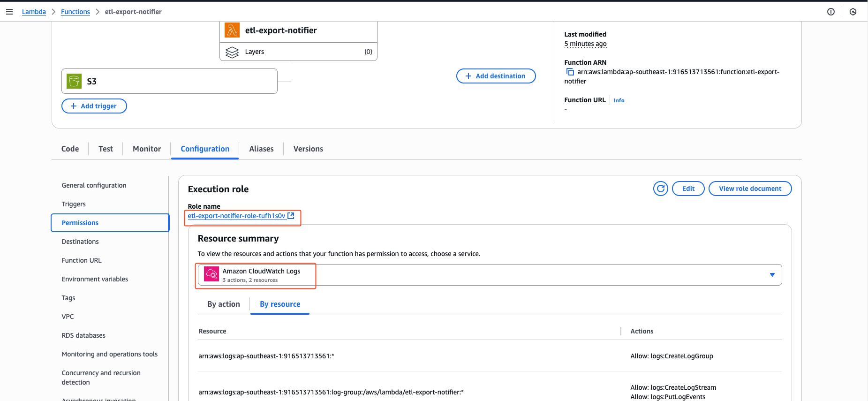The image size is (868, 401).
Task: Switch to the Code tab
Action: click(x=70, y=149)
